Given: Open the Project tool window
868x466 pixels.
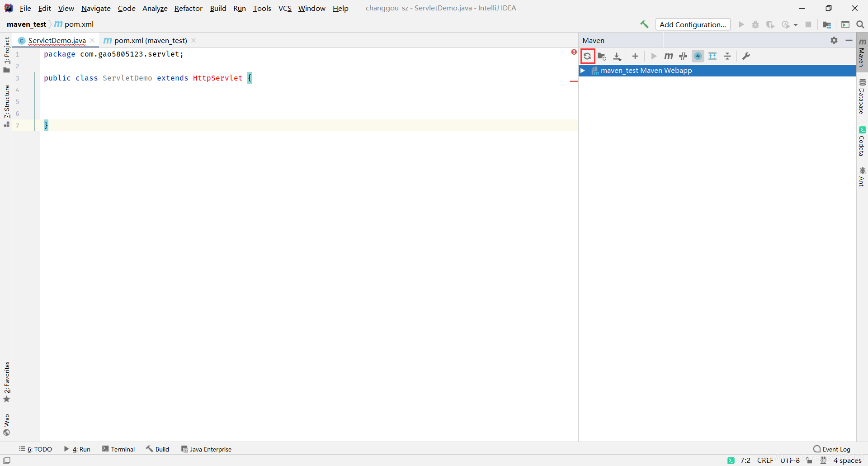Looking at the screenshot, I should pos(6,54).
